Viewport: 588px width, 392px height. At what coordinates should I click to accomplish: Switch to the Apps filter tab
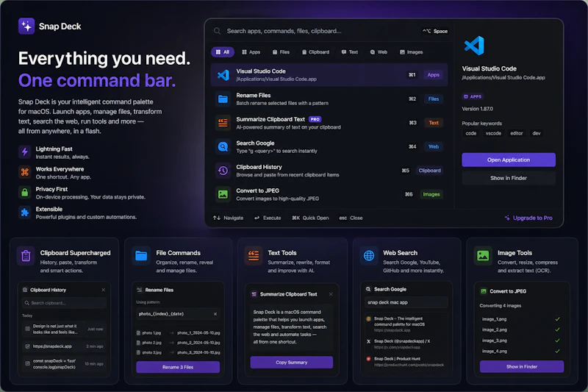pyautogui.click(x=251, y=52)
